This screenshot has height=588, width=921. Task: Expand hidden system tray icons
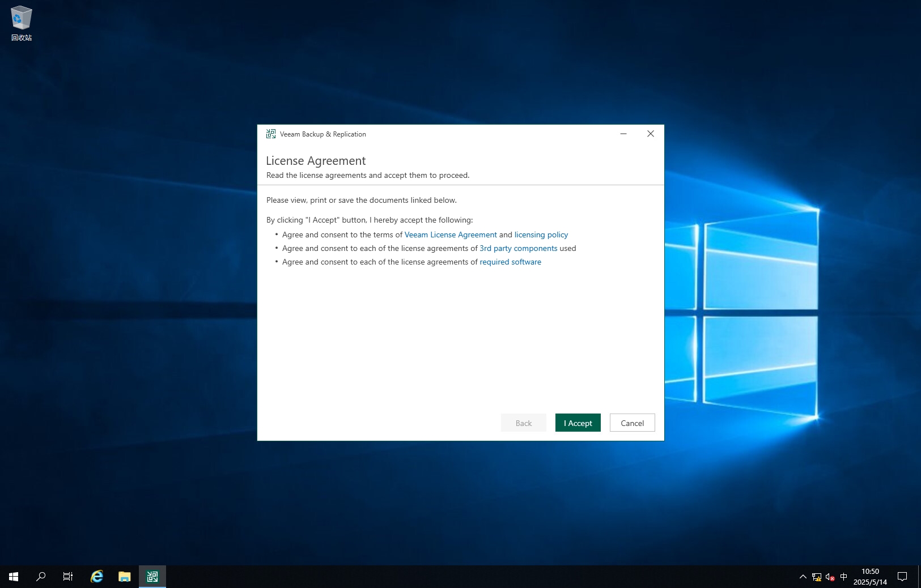coord(803,577)
